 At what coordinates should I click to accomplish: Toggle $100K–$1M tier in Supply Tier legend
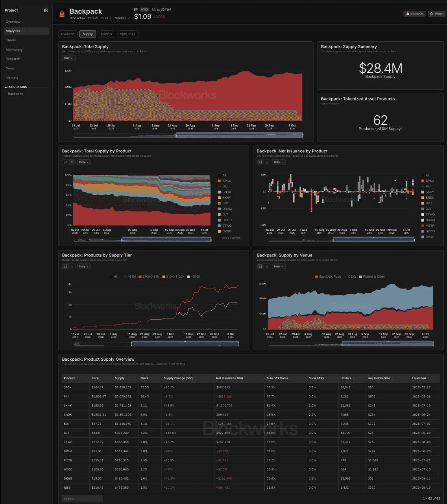click(x=149, y=277)
